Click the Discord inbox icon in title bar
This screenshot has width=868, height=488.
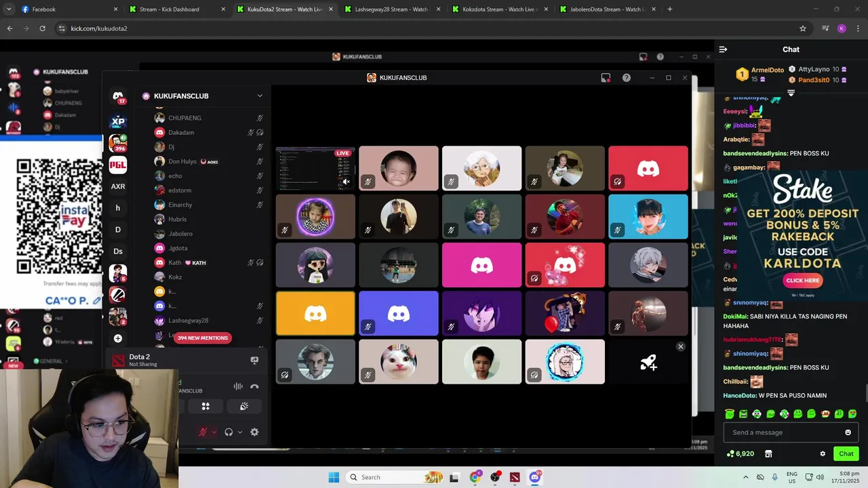[x=606, y=78]
